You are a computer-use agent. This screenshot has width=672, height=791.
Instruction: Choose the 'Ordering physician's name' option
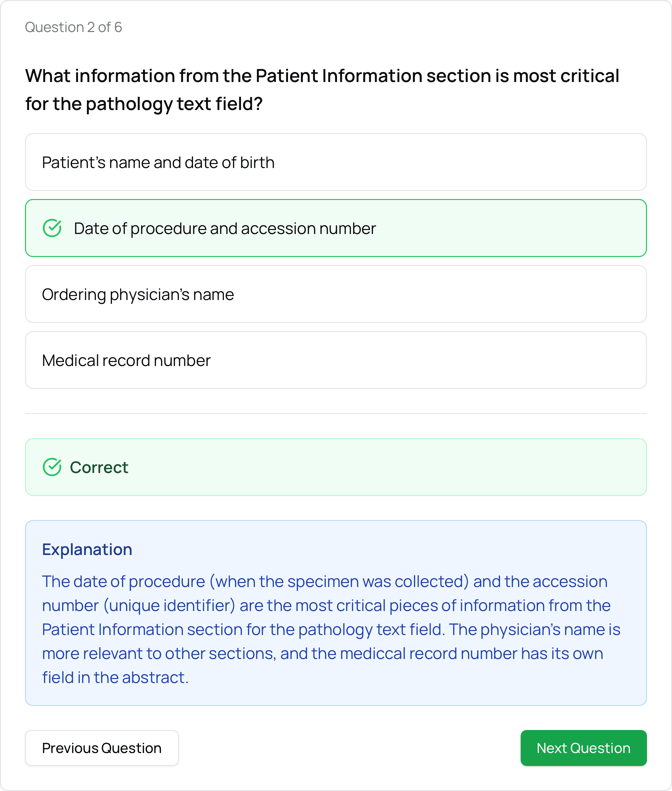[x=336, y=294]
